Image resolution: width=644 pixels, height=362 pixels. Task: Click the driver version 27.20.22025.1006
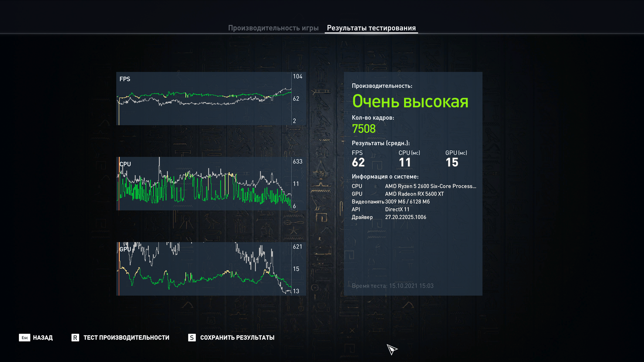tap(406, 217)
